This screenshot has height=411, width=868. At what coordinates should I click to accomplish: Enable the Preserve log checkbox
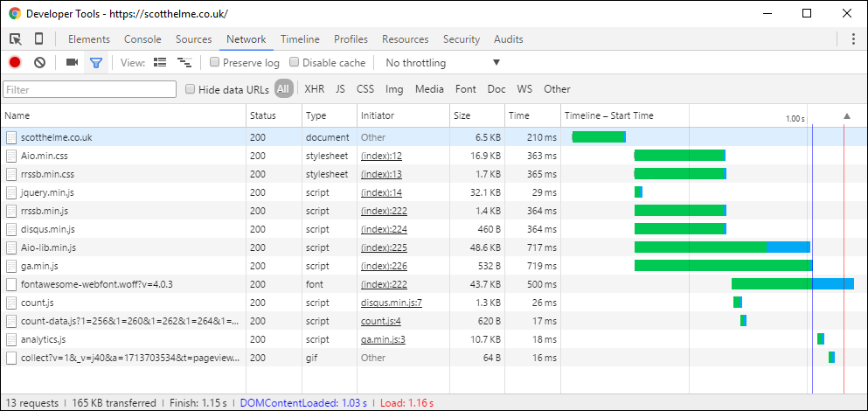tap(215, 63)
